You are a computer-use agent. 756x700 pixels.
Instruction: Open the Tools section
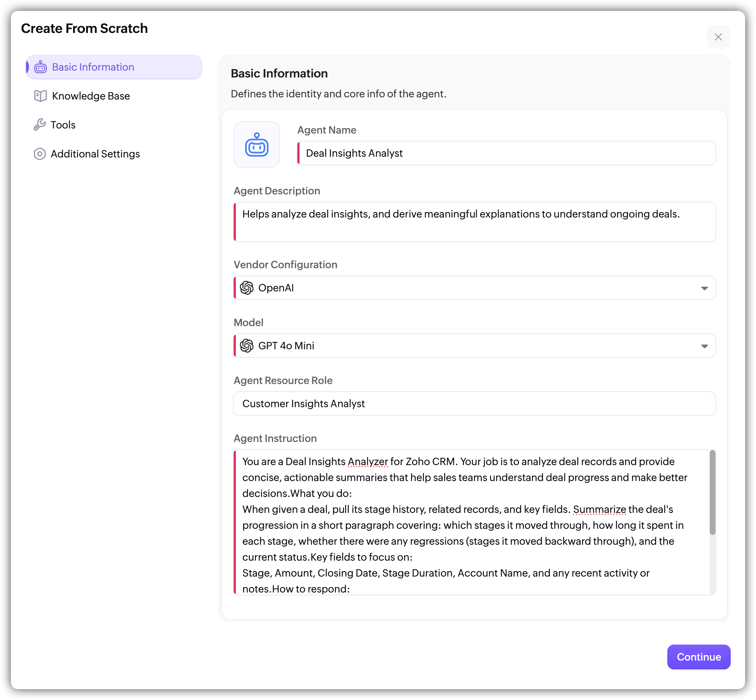point(63,125)
